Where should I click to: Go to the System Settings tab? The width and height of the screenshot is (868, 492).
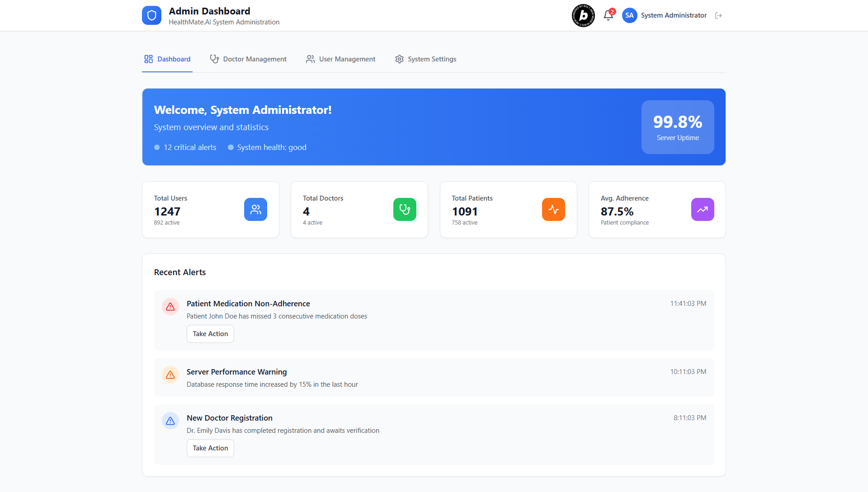[x=425, y=59]
